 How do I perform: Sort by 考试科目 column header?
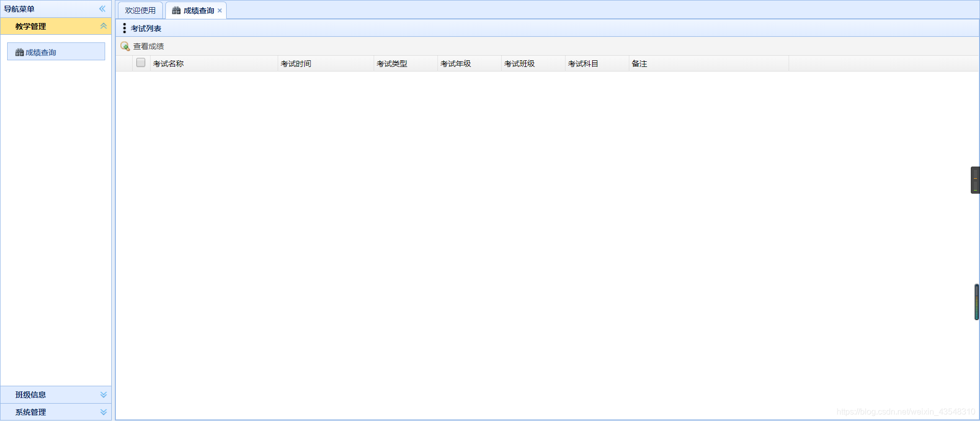tap(597, 63)
